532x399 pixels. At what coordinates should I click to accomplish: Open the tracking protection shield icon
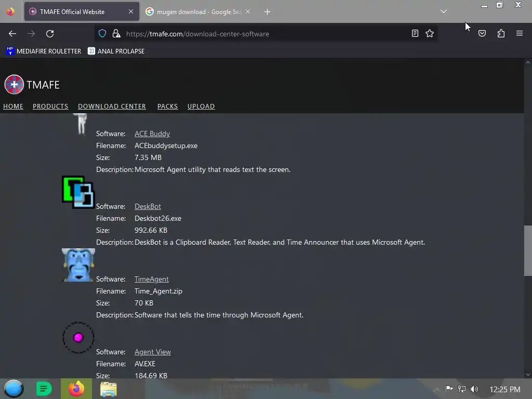point(102,33)
